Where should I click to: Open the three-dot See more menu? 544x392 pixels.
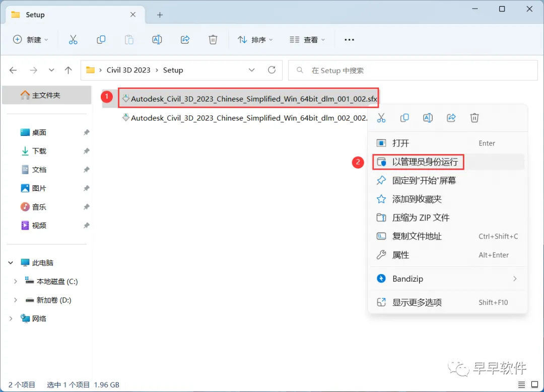point(349,40)
